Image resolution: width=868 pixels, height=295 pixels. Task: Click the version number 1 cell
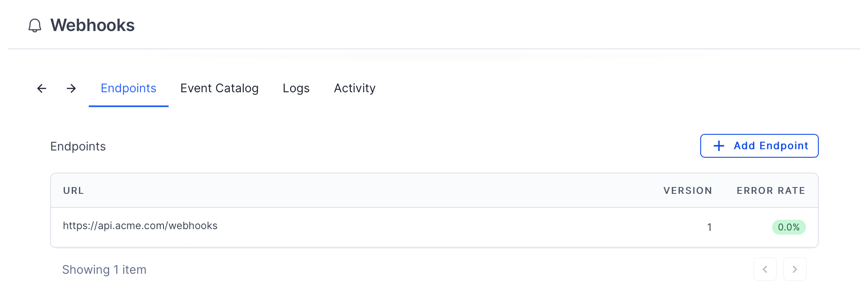pos(709,227)
